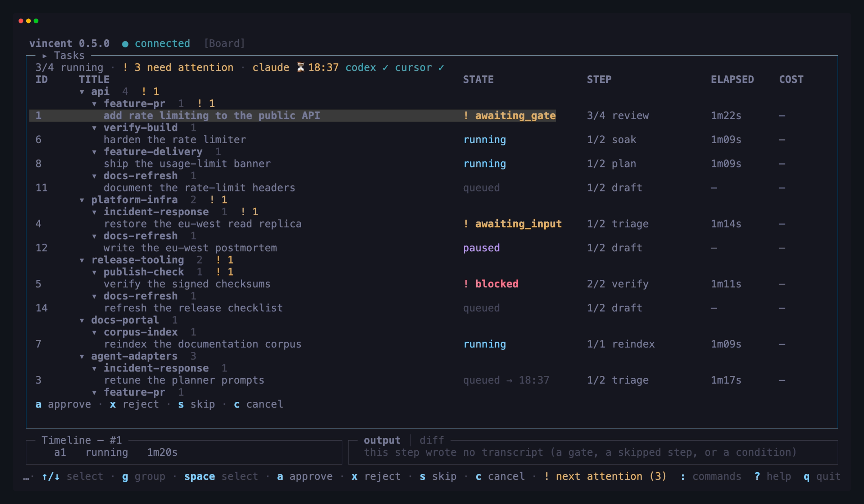Collapse the verify-build group triangle
Viewport: 864px width, 504px height.
coord(94,128)
